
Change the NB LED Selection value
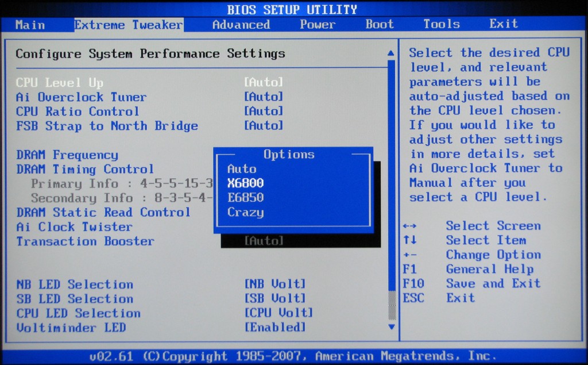click(275, 285)
